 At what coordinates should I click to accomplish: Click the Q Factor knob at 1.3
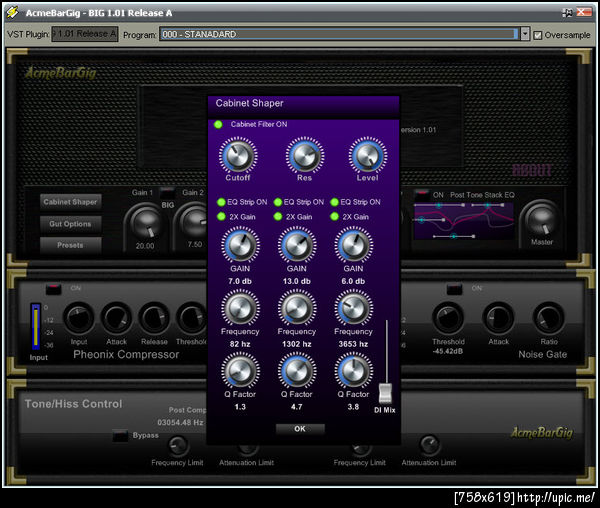click(x=240, y=371)
